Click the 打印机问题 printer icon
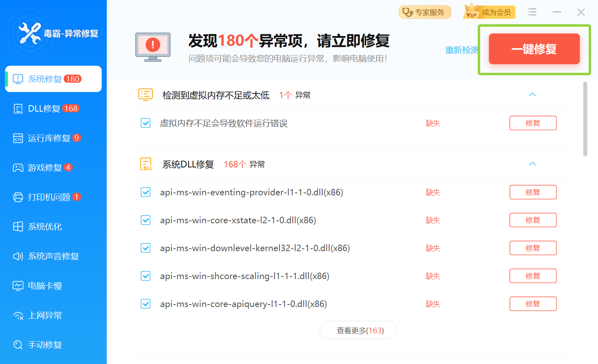The width and height of the screenshot is (598, 364). tap(18, 197)
